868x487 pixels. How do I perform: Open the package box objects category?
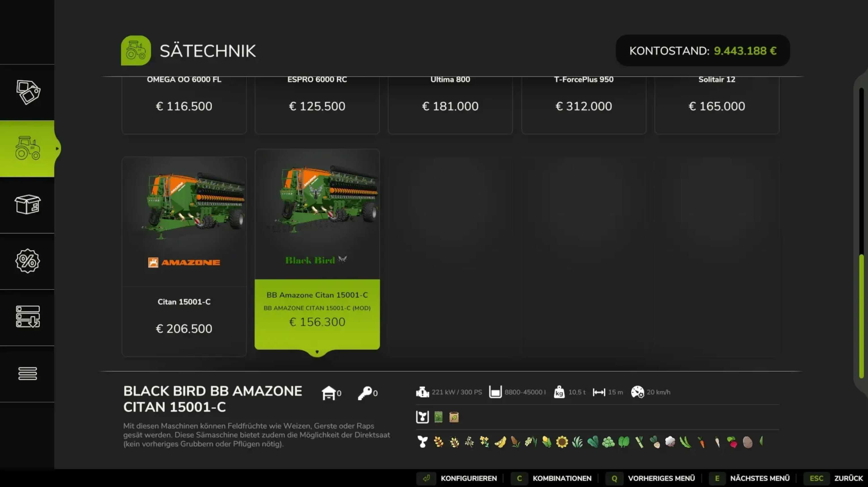(28, 205)
